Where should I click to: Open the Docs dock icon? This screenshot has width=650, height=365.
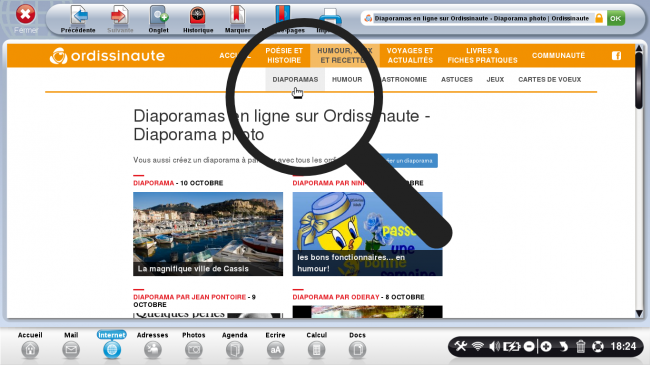[357, 350]
